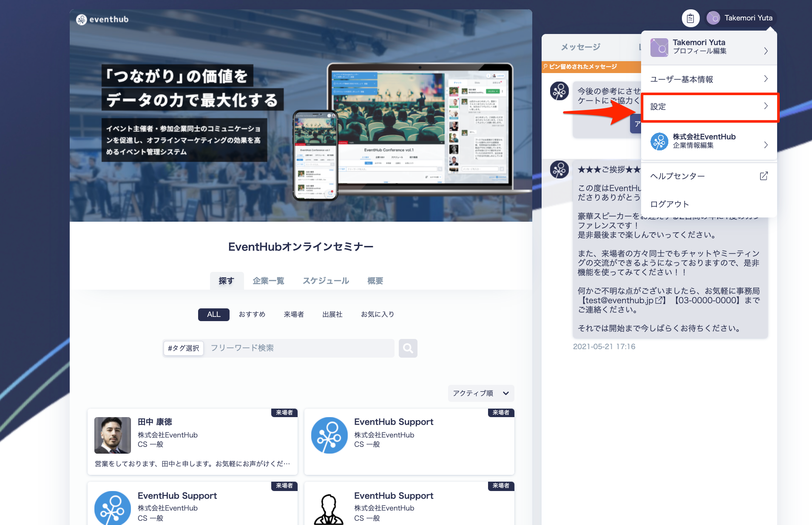The image size is (812, 525).
Task: Click the chevron beside 設定
Action: 766,106
